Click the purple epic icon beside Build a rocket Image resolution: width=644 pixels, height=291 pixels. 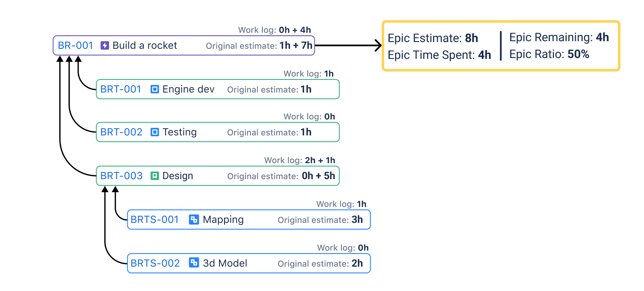(105, 45)
